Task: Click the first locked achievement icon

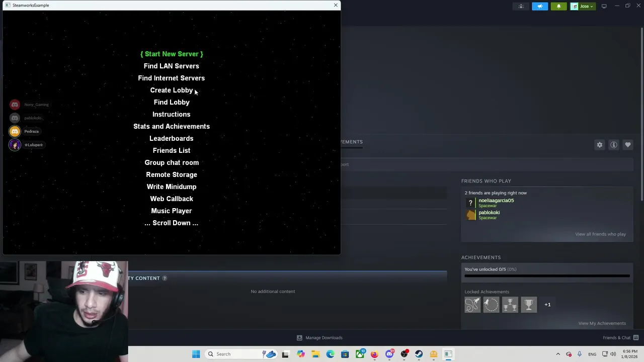Action: click(x=472, y=305)
